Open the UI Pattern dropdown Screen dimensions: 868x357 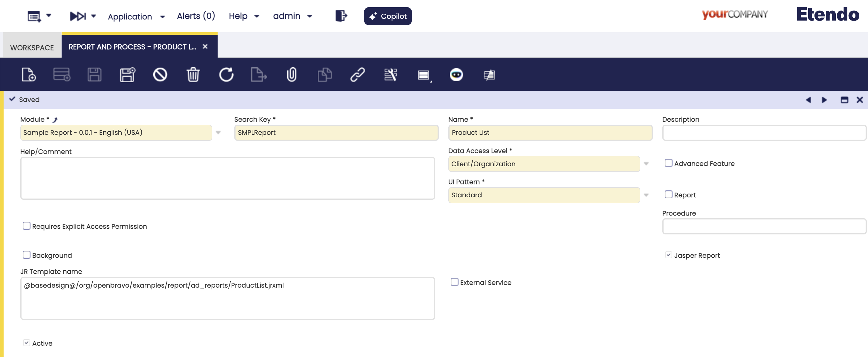pyautogui.click(x=646, y=195)
